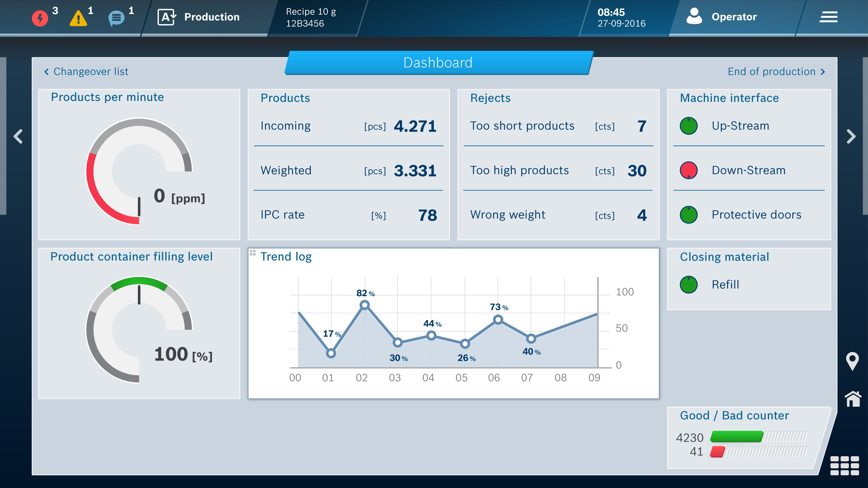The height and width of the screenshot is (488, 868).
Task: Click the Machine interface heading
Action: [x=729, y=98]
